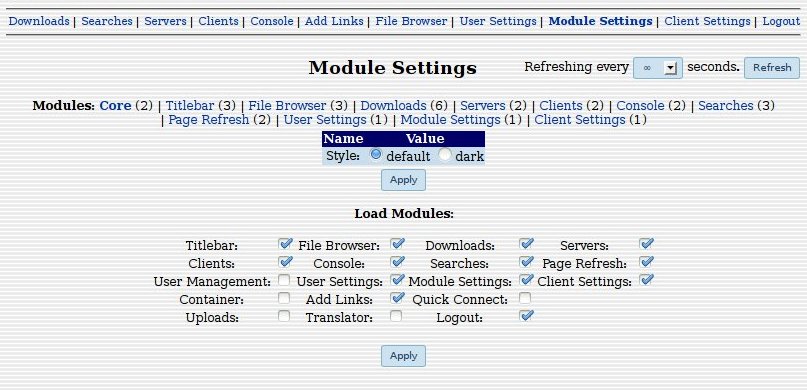Click Apply button below Style setting

pos(404,180)
